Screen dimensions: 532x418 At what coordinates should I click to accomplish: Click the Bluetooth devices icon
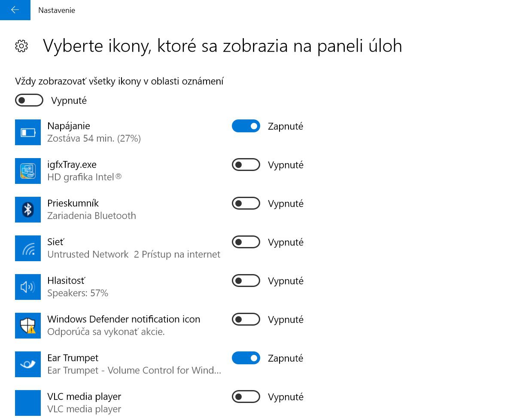point(28,210)
